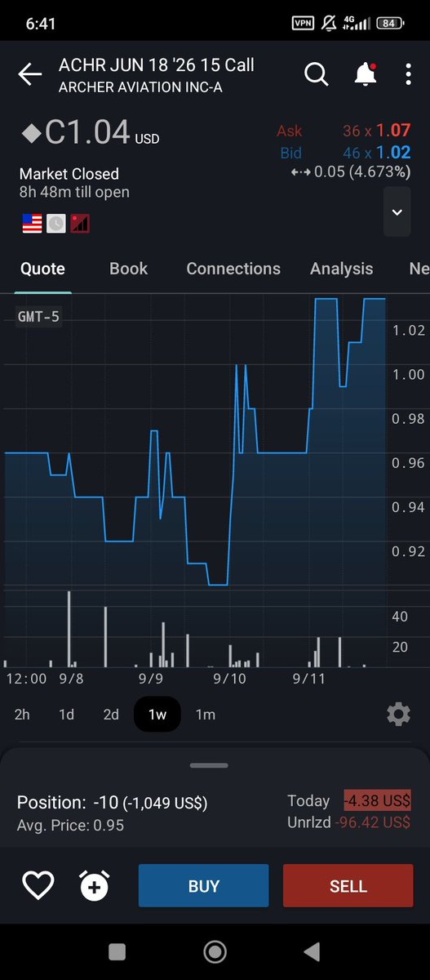Open the Connections tab

pyautogui.click(x=233, y=269)
